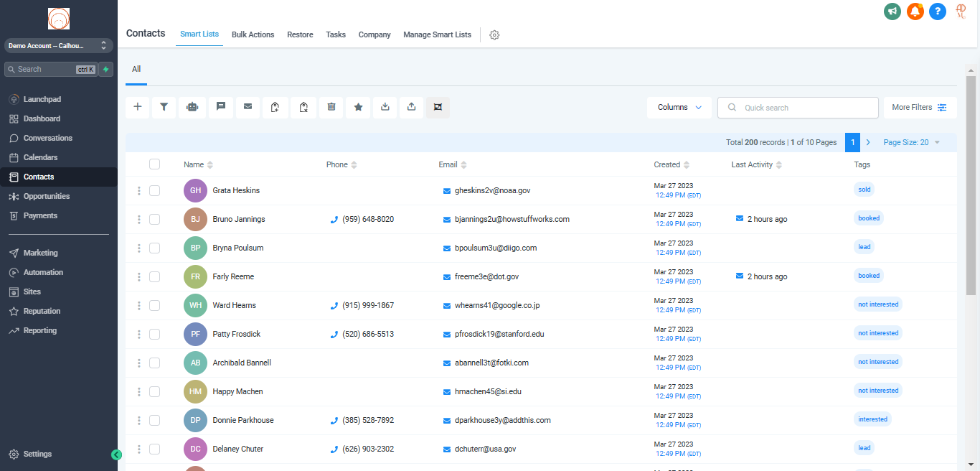Tick the checkbox for Grata Heskins
This screenshot has width=980, height=471.
tap(154, 190)
